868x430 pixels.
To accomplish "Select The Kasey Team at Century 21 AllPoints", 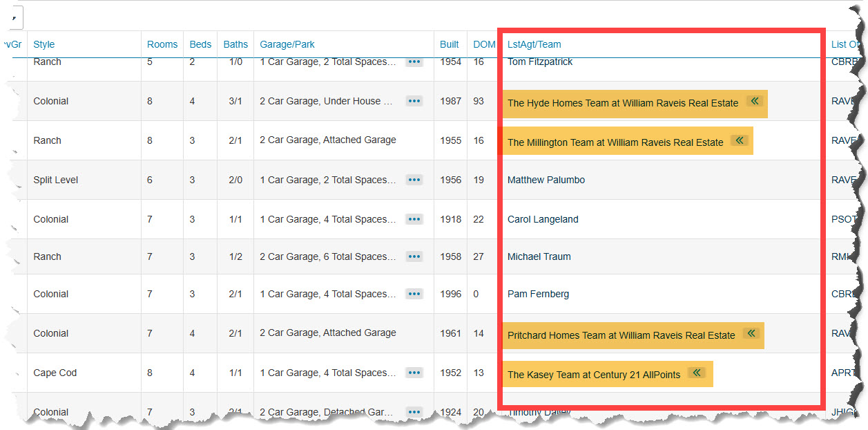I will point(594,375).
